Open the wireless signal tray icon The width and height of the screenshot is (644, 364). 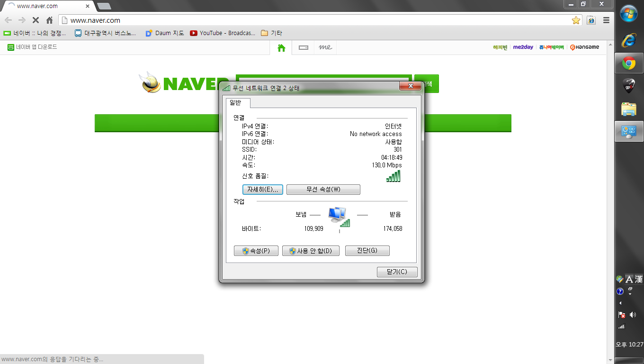click(622, 327)
